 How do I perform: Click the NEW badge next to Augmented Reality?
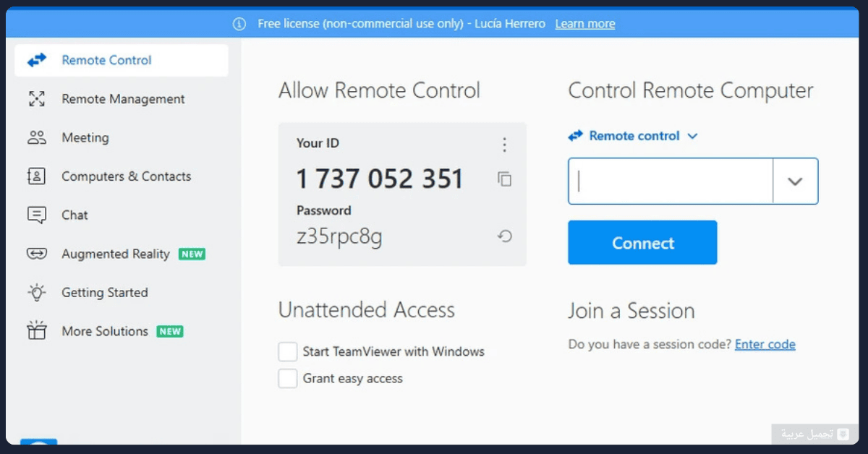tap(192, 254)
